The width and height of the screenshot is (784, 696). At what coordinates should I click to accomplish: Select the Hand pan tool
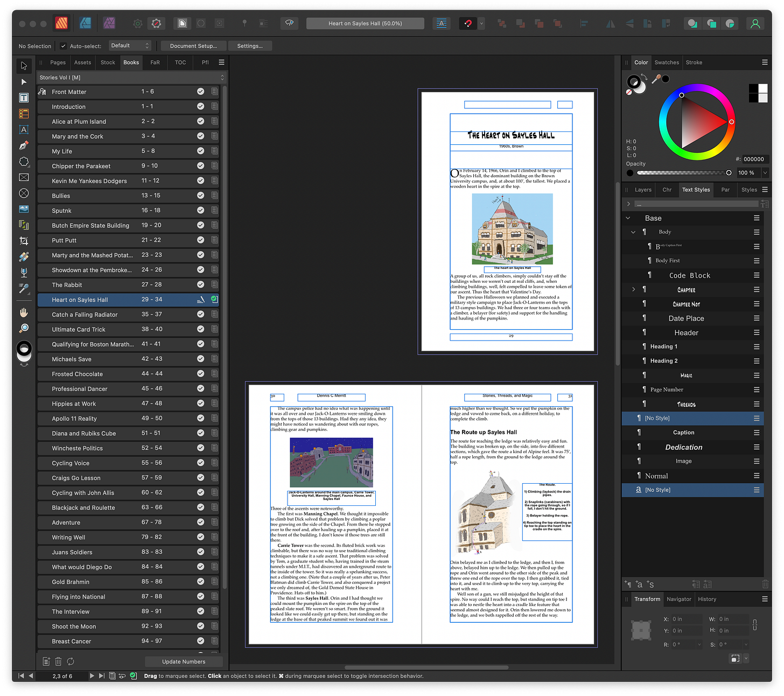(24, 312)
